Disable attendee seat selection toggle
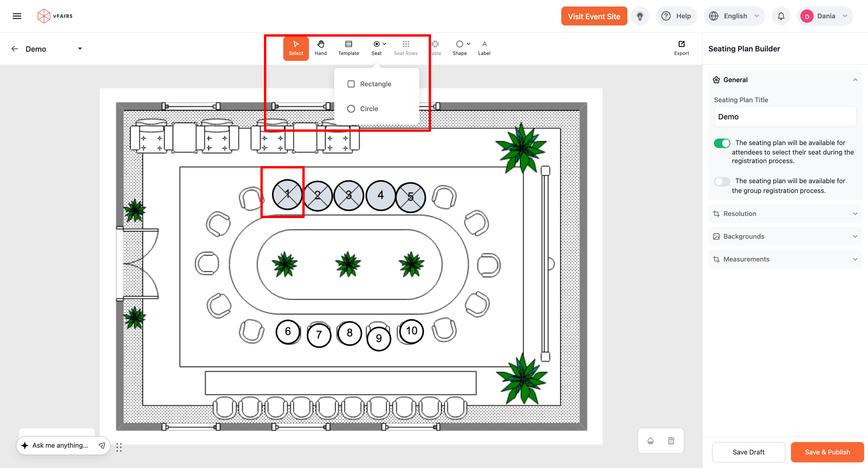The width and height of the screenshot is (868, 471). click(722, 143)
